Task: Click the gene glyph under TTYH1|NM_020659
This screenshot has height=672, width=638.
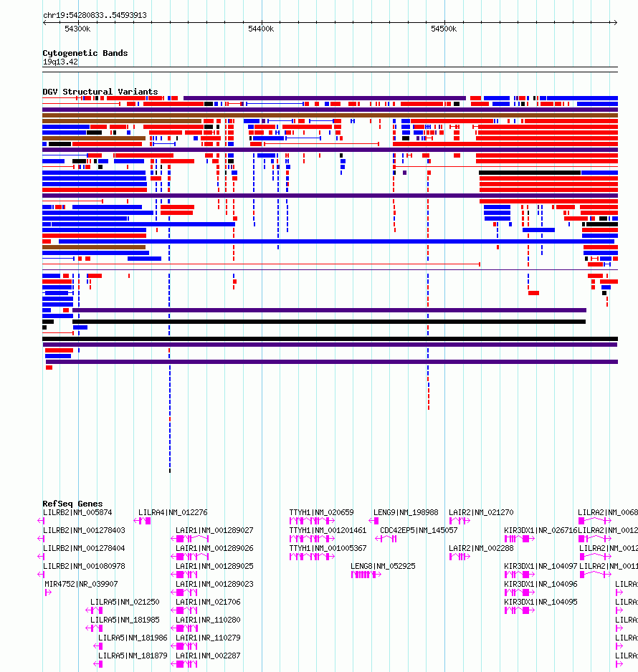Action: pos(312,521)
